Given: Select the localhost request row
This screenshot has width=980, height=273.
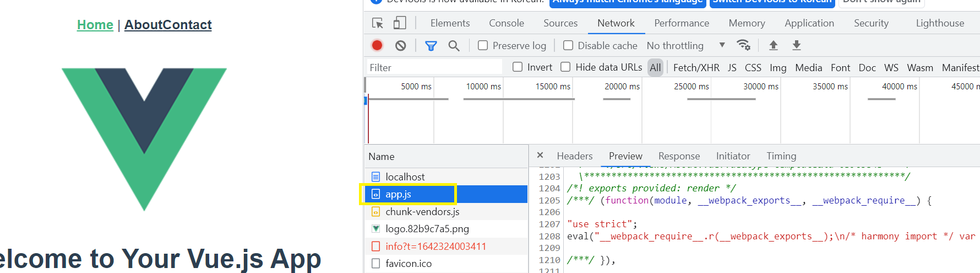Looking at the screenshot, I should (446, 176).
